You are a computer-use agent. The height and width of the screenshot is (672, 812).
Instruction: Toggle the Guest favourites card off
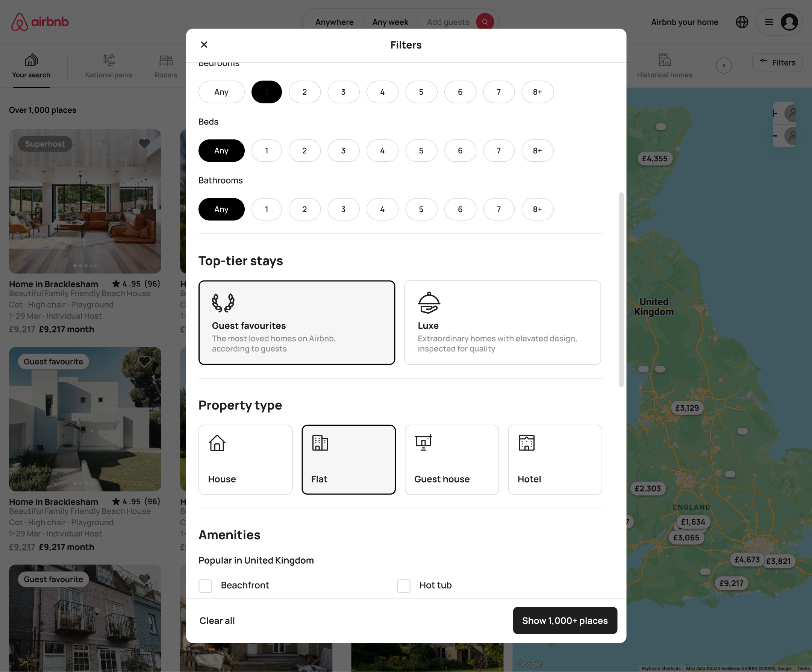(x=297, y=322)
